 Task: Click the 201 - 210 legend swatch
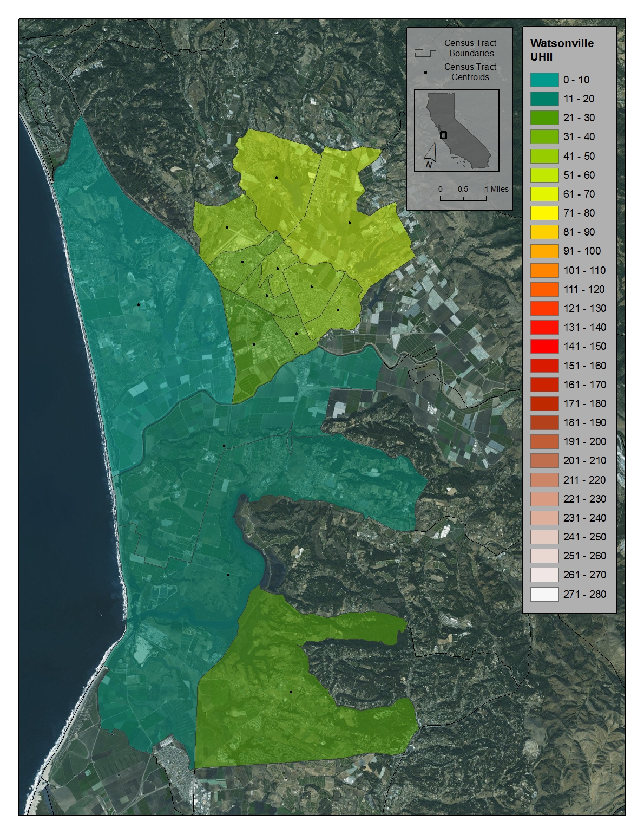pos(544,460)
